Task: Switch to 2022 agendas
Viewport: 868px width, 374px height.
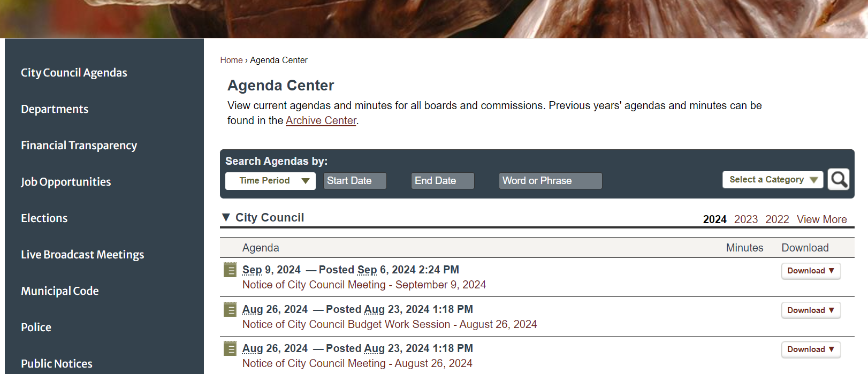Action: pyautogui.click(x=777, y=219)
